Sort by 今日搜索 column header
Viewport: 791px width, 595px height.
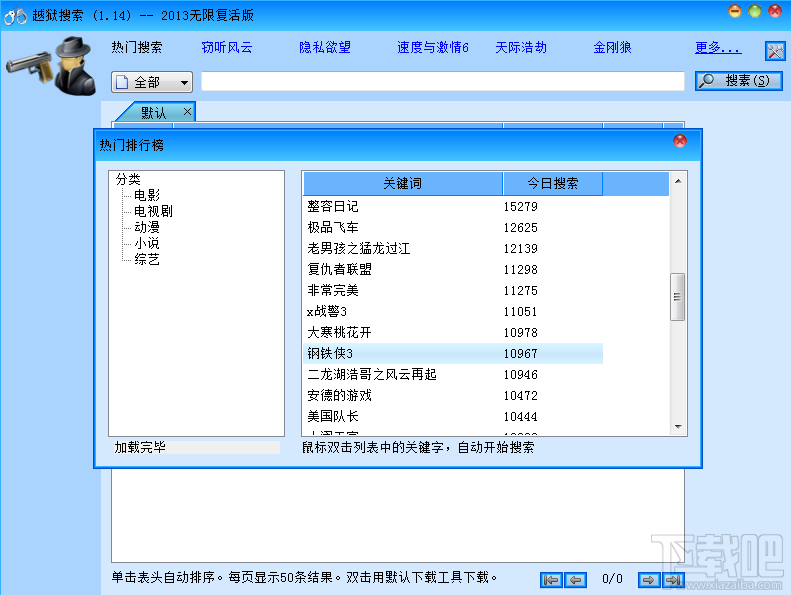point(552,183)
